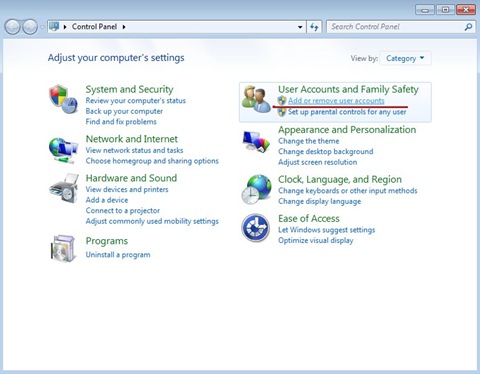This screenshot has height=374, width=480.
Task: Click the Network and Internet globe icon
Action: [x=63, y=150]
